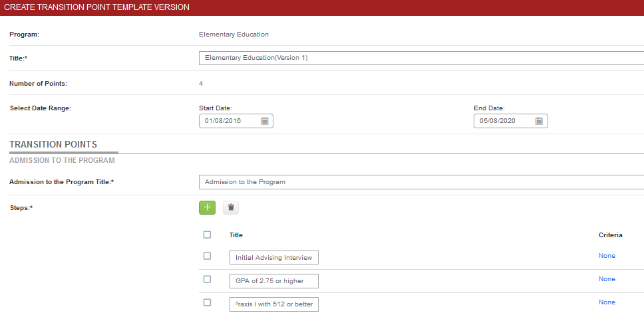
Task: Click the Select Date Range label
Action: pyautogui.click(x=41, y=108)
